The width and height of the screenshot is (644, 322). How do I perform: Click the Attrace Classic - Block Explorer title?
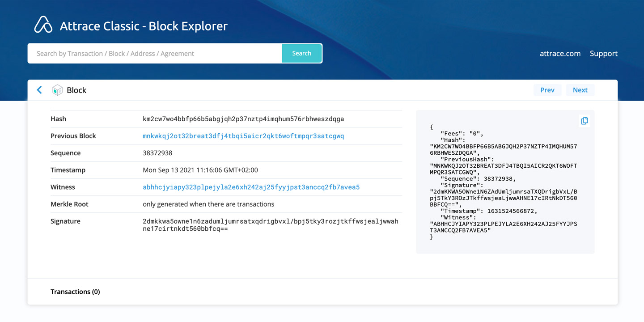point(144,26)
